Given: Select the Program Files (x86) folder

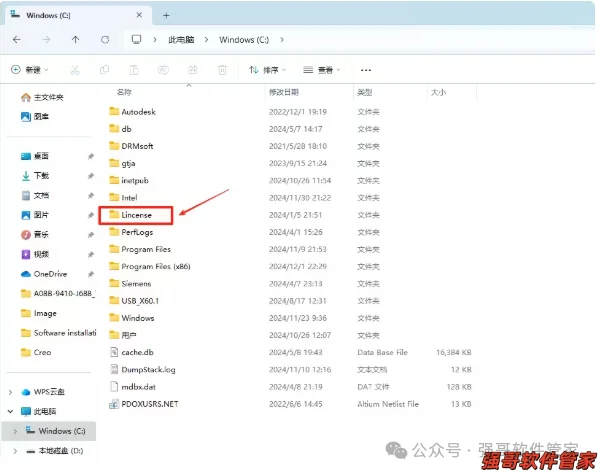Looking at the screenshot, I should click(x=150, y=266).
